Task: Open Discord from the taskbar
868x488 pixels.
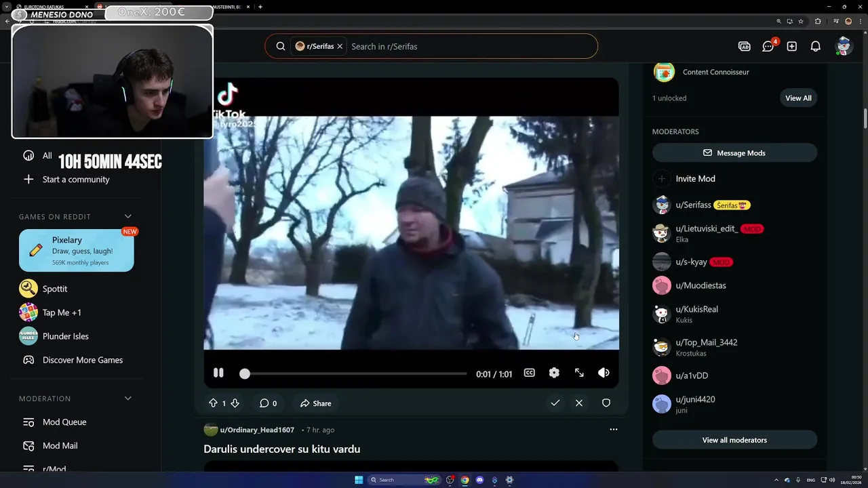Action: click(479, 480)
